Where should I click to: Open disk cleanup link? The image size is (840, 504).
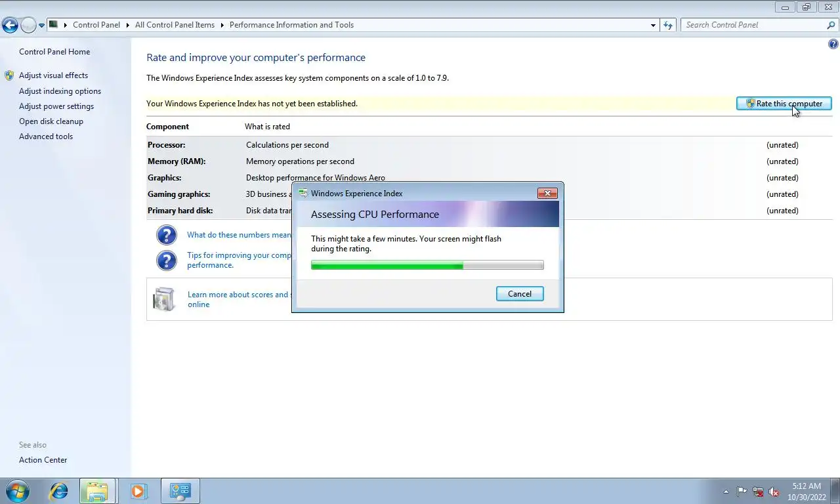tap(51, 121)
